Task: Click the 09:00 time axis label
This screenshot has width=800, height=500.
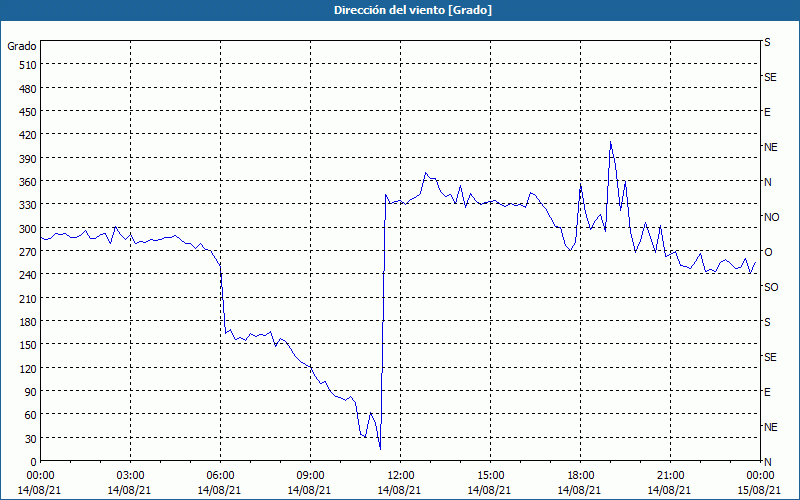Action: point(310,476)
